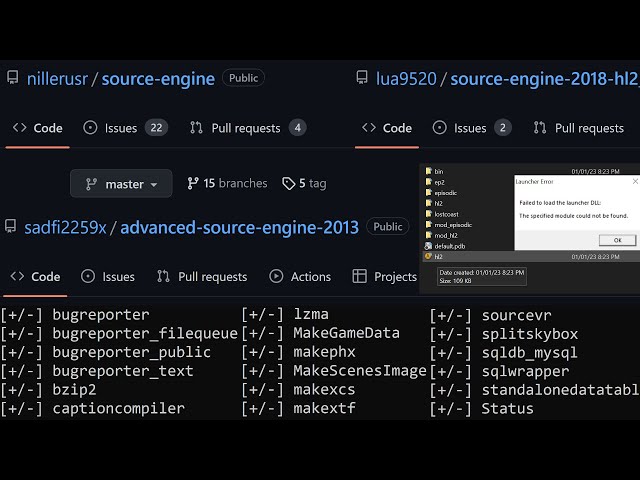Viewport: 640px width, 480px height.
Task: Click pull request icon in lua9520 repo
Action: (x=540, y=128)
